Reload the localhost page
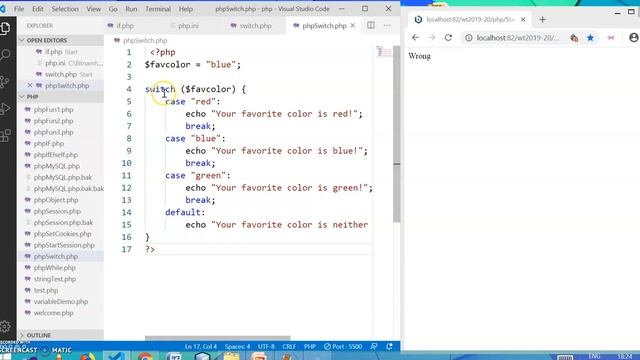Viewport: 640px width, 360px height. [x=448, y=38]
